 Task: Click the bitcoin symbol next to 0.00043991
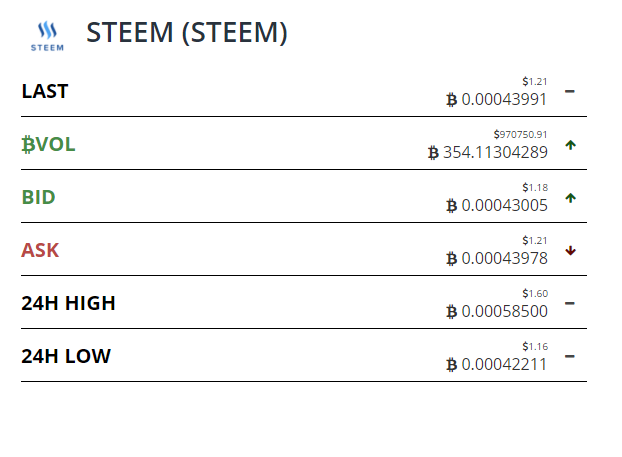[451, 100]
